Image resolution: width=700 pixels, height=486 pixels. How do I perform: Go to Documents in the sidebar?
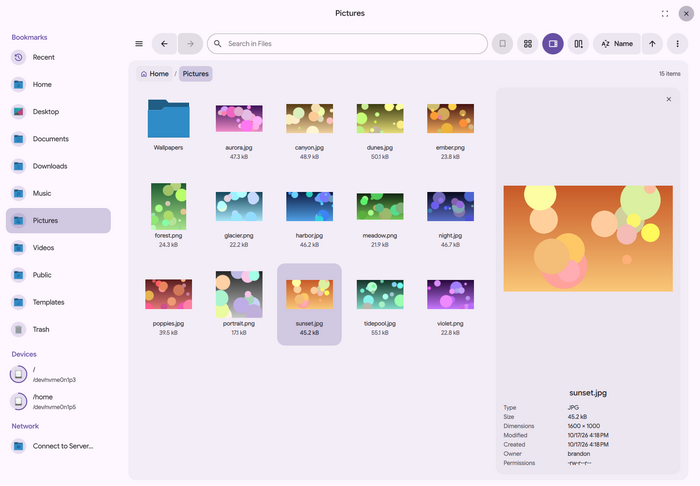[58, 139]
